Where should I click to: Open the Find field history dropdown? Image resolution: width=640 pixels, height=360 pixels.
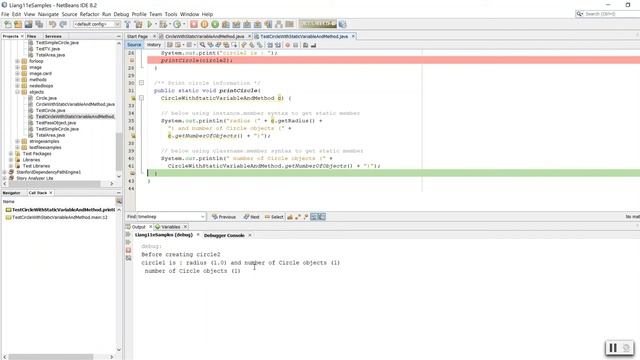point(202,217)
